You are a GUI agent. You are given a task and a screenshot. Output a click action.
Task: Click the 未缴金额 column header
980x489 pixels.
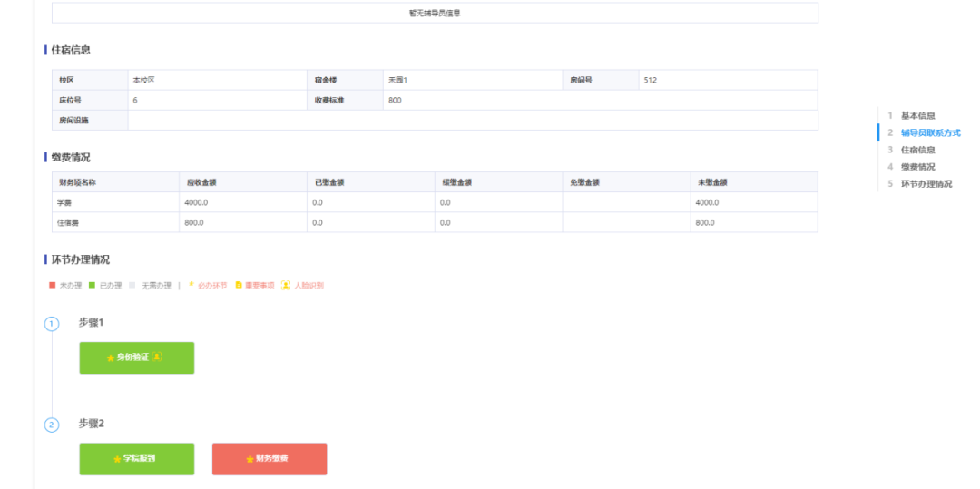tap(754, 182)
